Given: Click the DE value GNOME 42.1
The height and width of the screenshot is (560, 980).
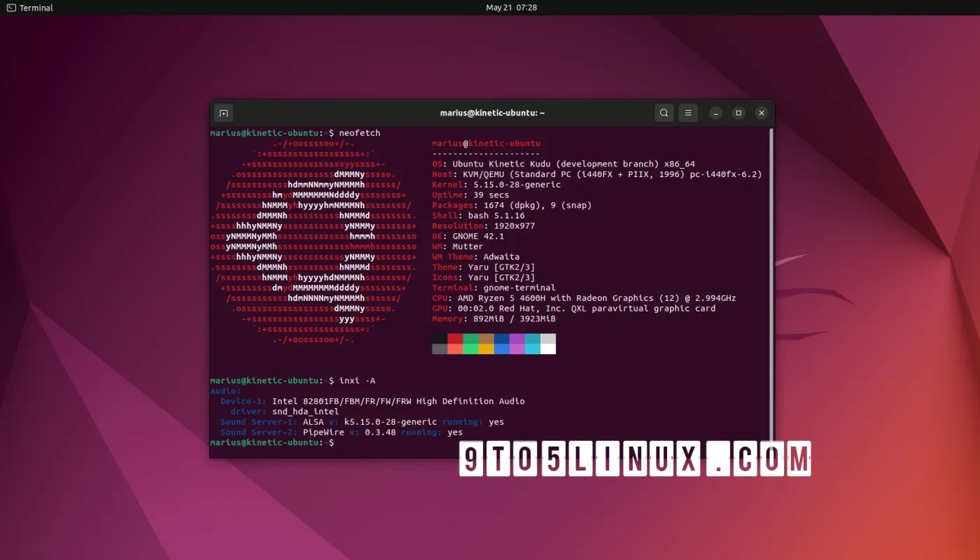Looking at the screenshot, I should [x=478, y=237].
